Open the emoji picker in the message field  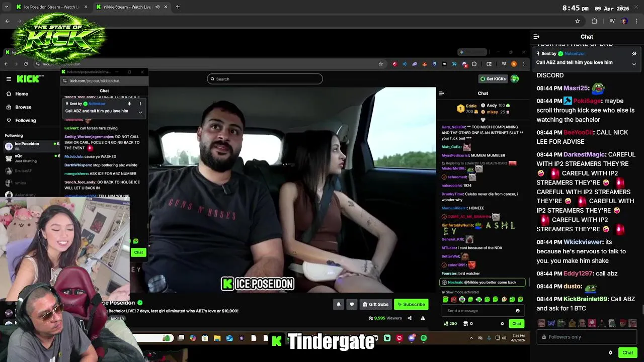point(518,311)
